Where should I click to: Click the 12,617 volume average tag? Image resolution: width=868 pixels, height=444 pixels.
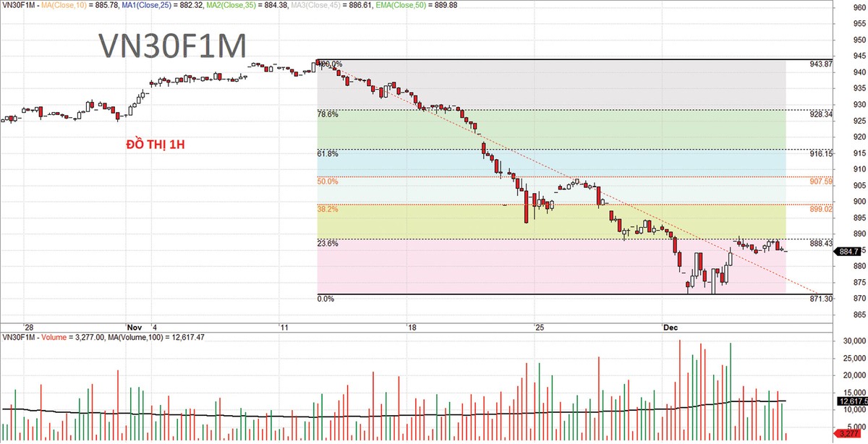point(851,401)
